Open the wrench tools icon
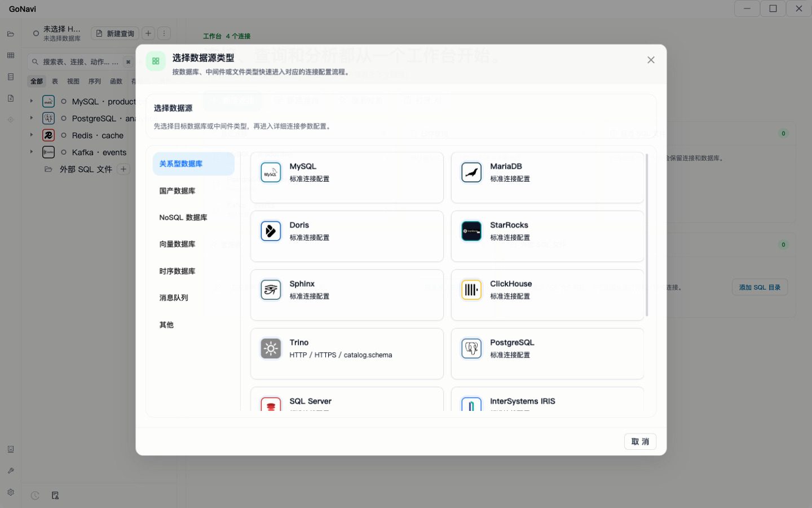 pos(11,471)
